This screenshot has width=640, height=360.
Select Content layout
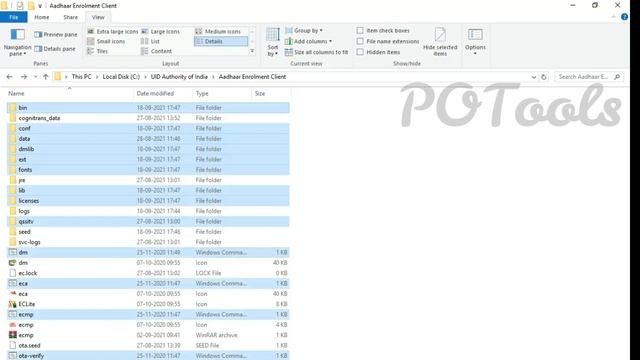tap(156, 51)
